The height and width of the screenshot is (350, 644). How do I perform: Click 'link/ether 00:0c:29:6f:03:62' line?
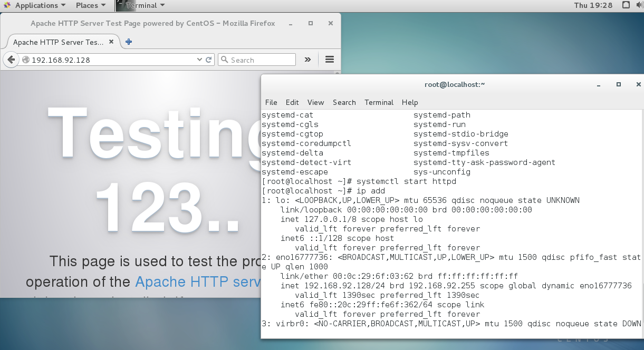point(399,276)
